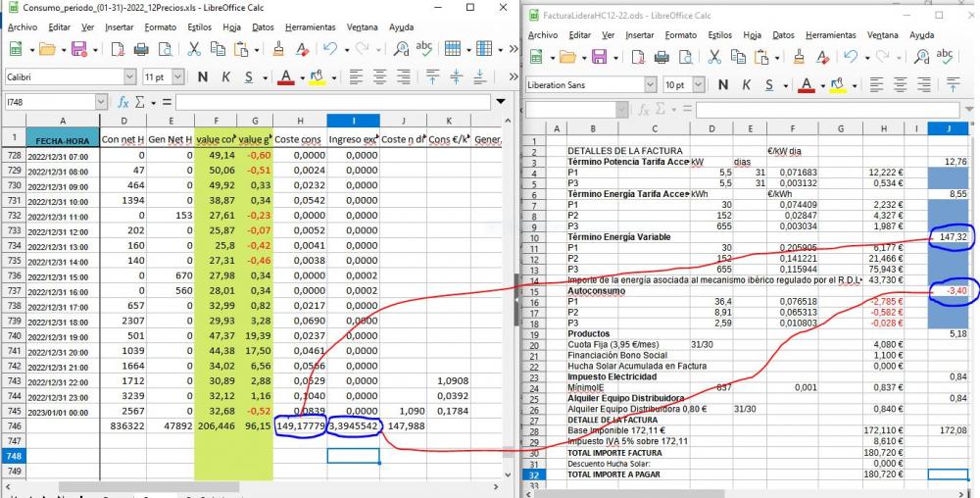The image size is (980, 498).
Task: Open the Archivo menu in the Consumo window
Action: (23, 27)
